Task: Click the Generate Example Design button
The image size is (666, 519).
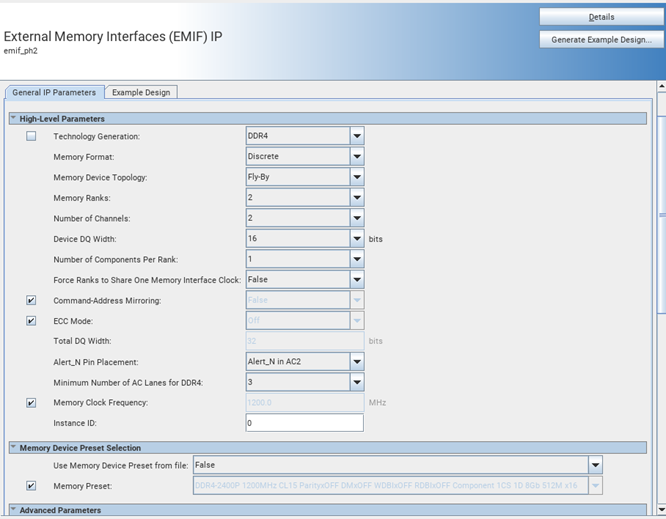Action: point(601,40)
